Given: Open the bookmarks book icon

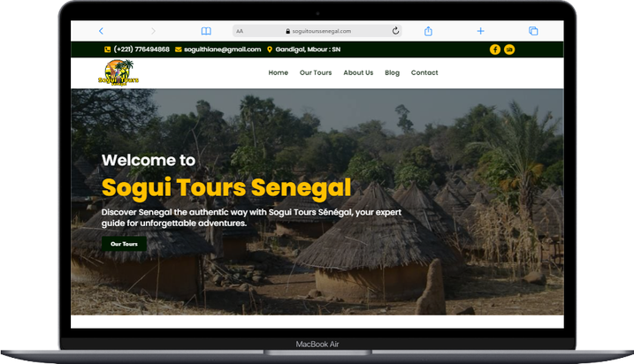Looking at the screenshot, I should (x=206, y=31).
